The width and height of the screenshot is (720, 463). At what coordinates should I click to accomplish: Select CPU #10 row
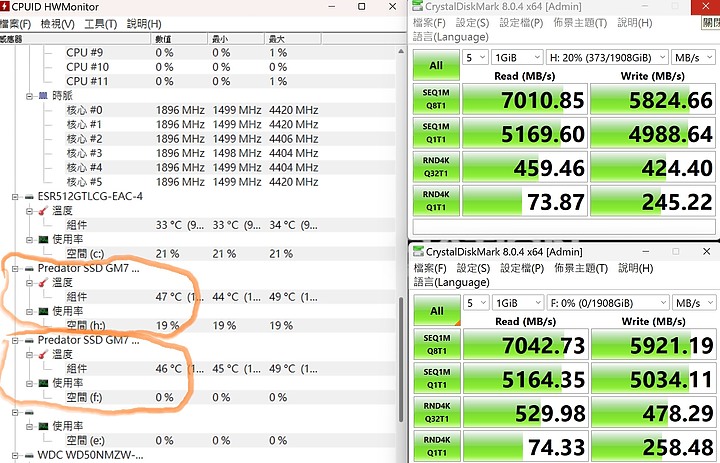[197, 67]
